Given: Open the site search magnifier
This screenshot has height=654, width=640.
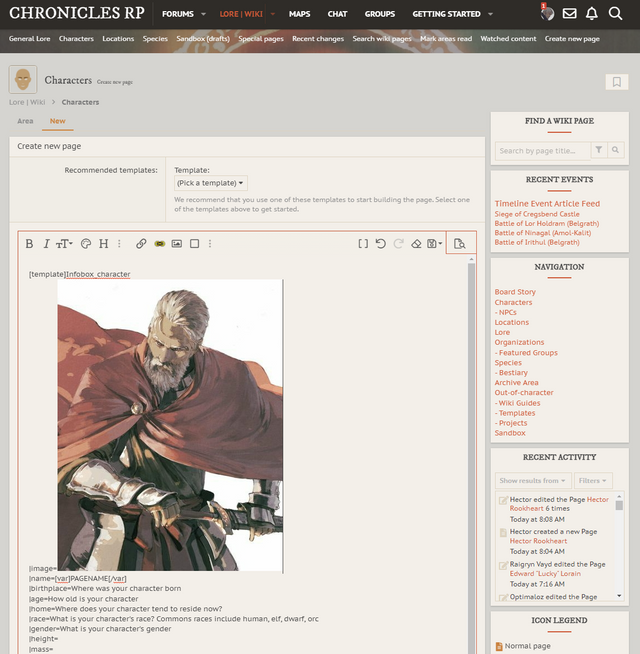Looking at the screenshot, I should tap(615, 14).
